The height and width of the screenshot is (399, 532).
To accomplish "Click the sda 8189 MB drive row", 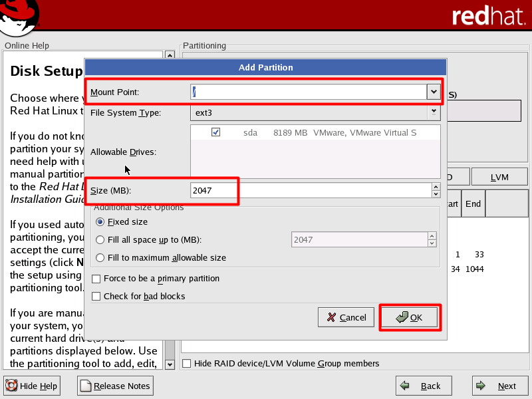I will click(315, 132).
